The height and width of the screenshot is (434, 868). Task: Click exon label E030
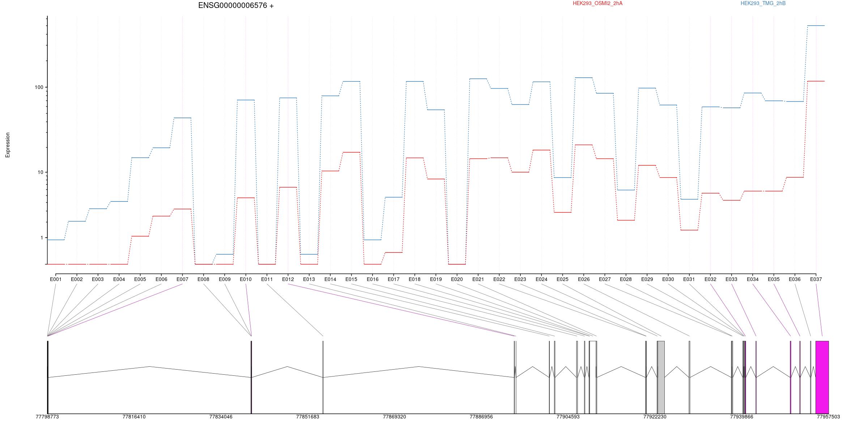point(668,279)
